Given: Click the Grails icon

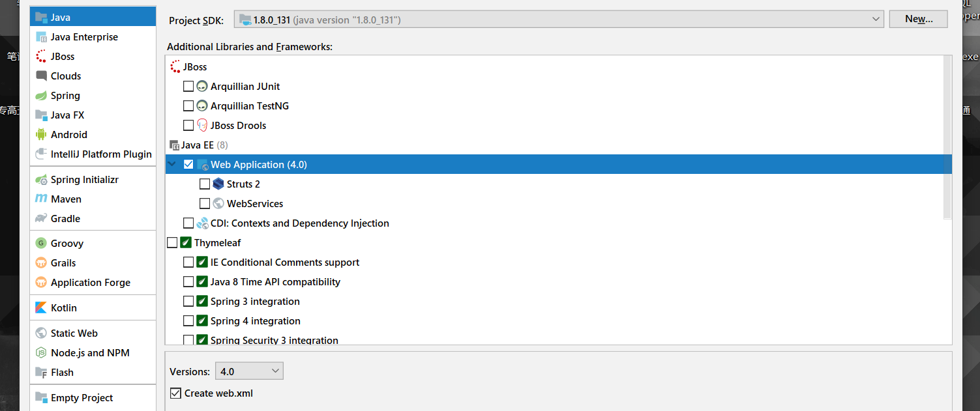Looking at the screenshot, I should point(41,263).
